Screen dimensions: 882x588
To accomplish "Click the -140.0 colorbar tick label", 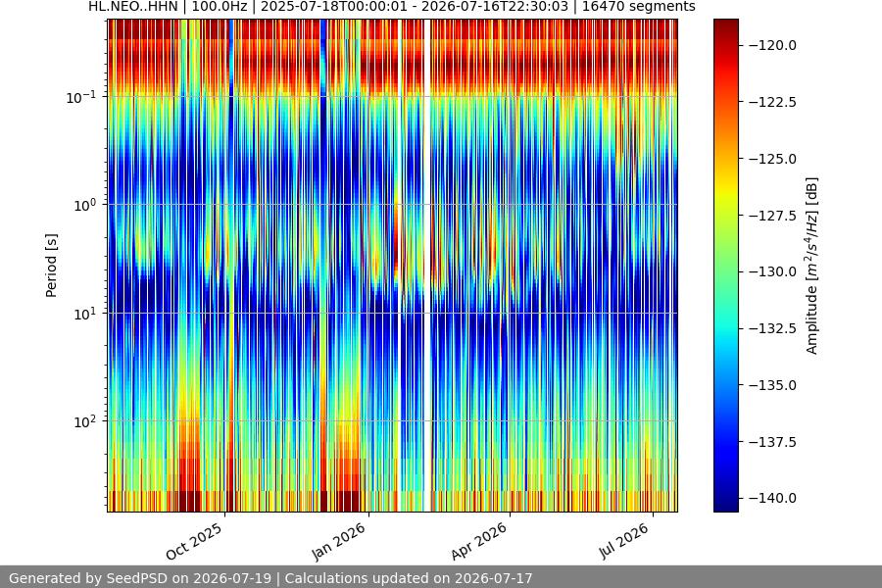I will tap(773, 498).
